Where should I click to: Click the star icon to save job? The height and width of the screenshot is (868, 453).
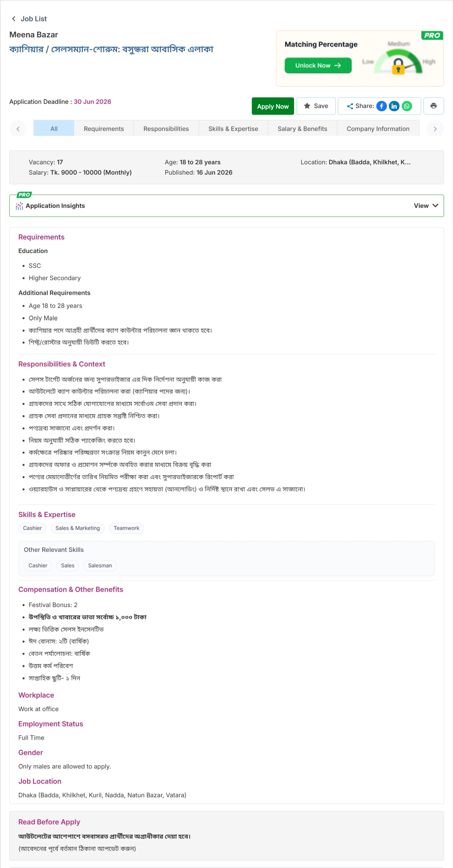[x=307, y=106]
